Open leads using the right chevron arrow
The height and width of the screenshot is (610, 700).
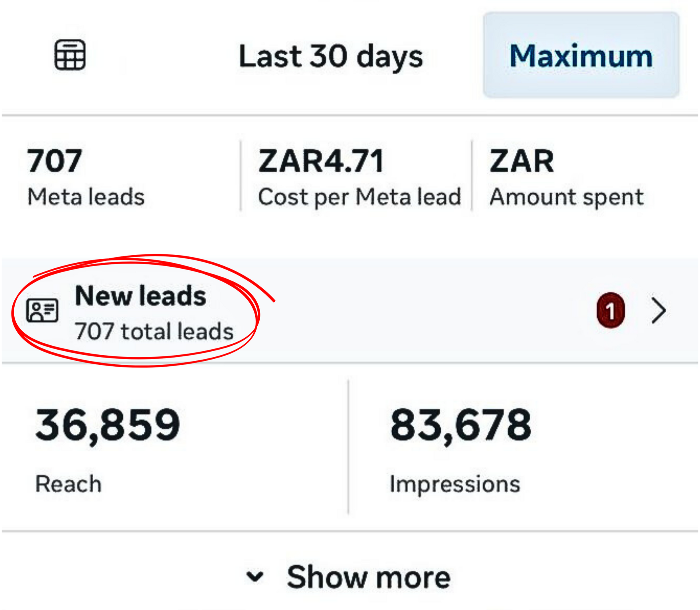[659, 310]
